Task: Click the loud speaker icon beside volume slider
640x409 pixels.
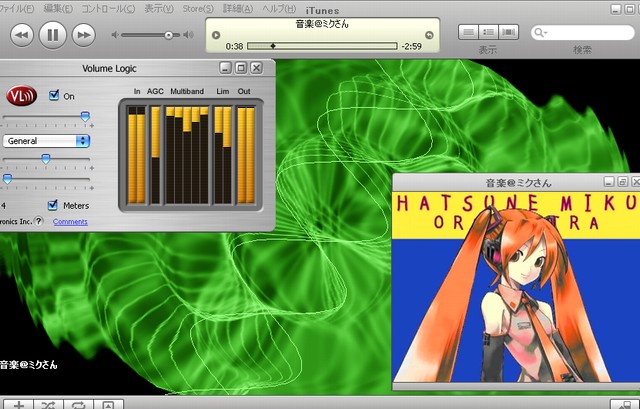Action: coord(188,35)
